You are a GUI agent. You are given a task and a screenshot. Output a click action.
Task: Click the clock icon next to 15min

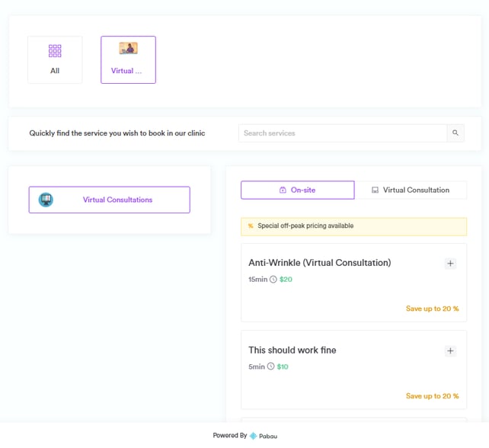(273, 280)
